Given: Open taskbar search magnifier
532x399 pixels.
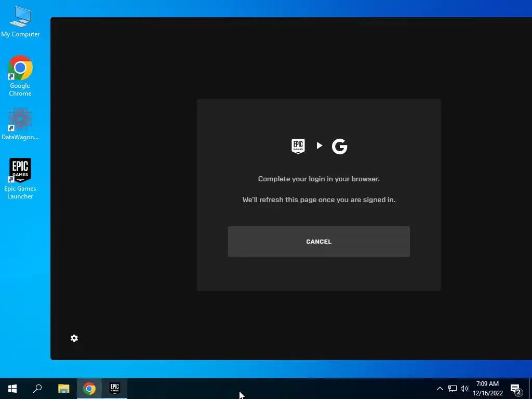Looking at the screenshot, I should coord(37,389).
